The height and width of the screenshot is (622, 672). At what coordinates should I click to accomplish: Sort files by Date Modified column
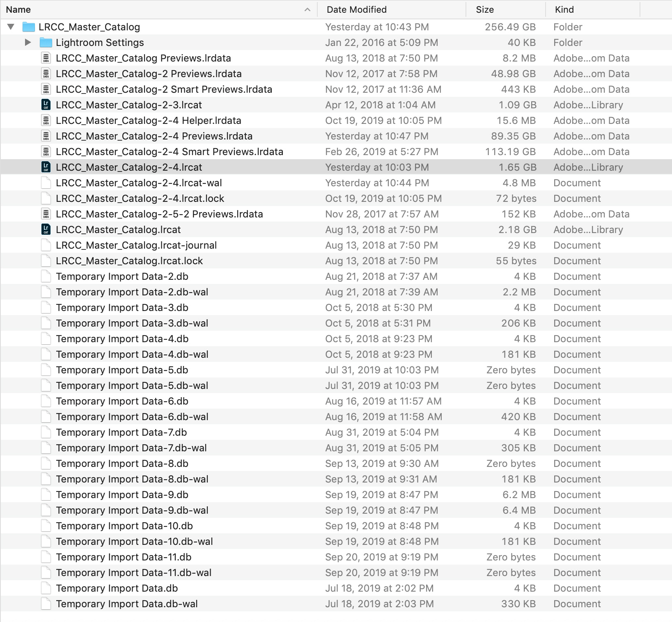point(356,10)
